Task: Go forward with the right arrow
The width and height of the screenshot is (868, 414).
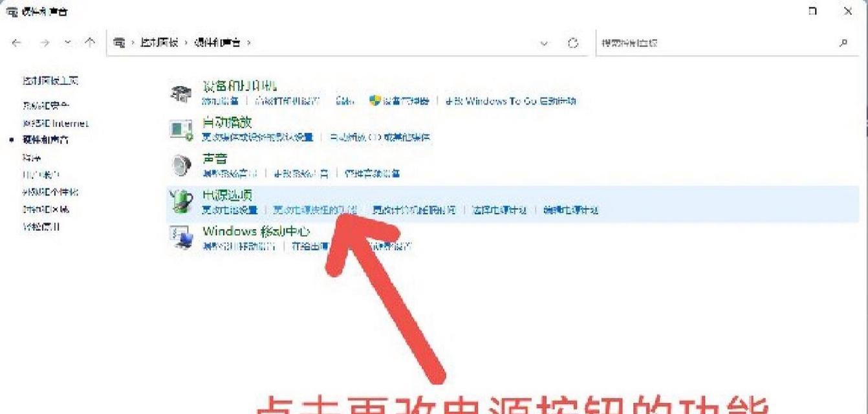Action: [44, 43]
